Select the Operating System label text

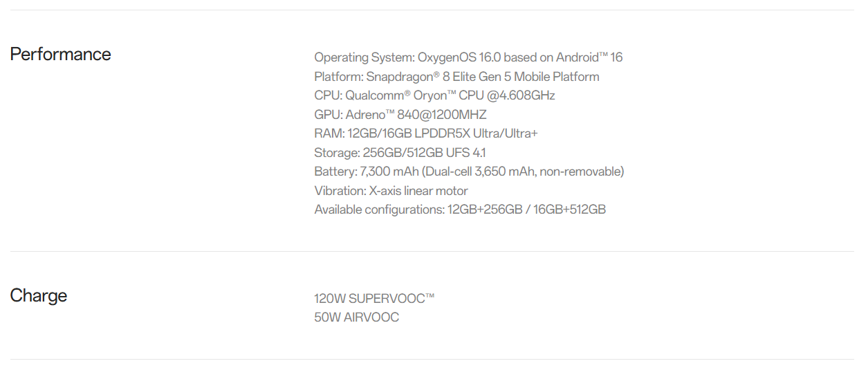point(364,57)
